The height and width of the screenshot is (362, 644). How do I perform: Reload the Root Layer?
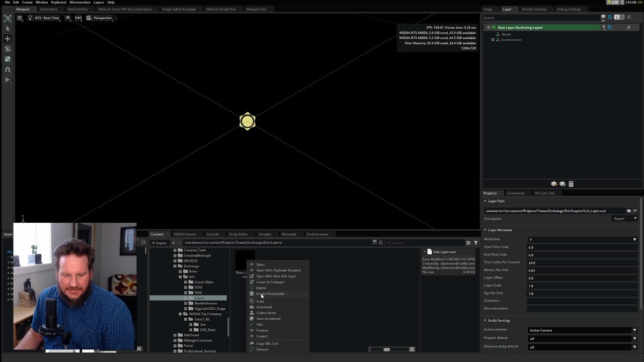(628, 28)
